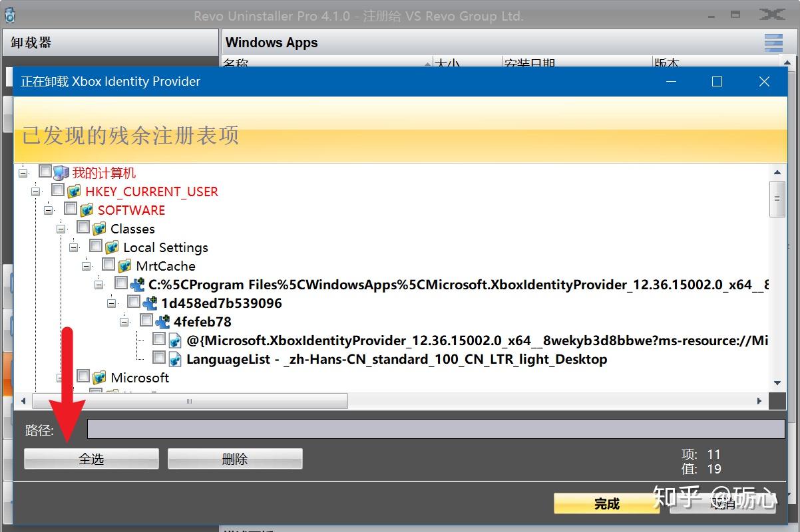
Task: Collapse the 4fefeb78 node
Action: tap(124, 322)
